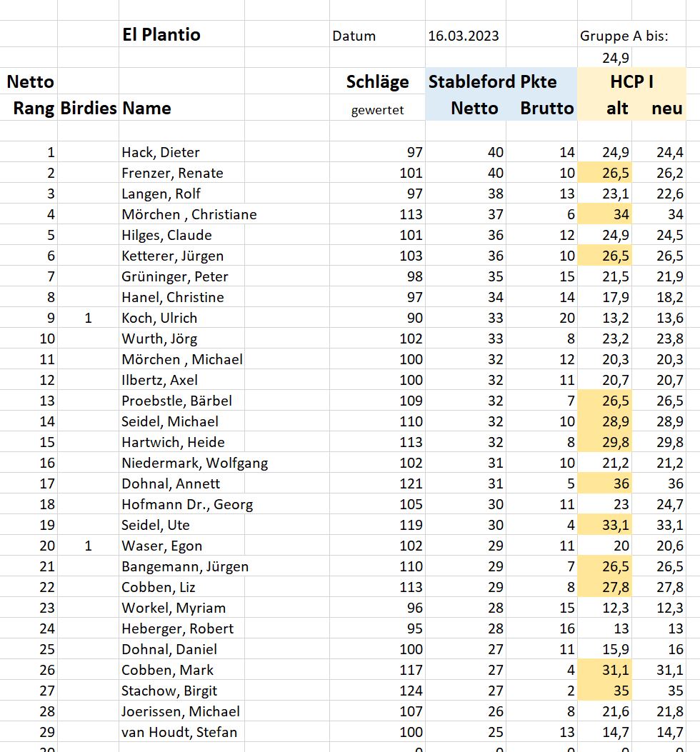700x752 pixels.
Task: Select the El Plantio title cell
Action: tap(181, 34)
